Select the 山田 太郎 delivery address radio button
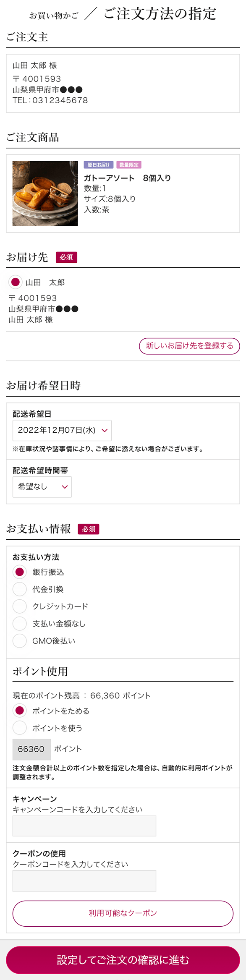Image resolution: width=246 pixels, height=980 pixels. coord(16,282)
